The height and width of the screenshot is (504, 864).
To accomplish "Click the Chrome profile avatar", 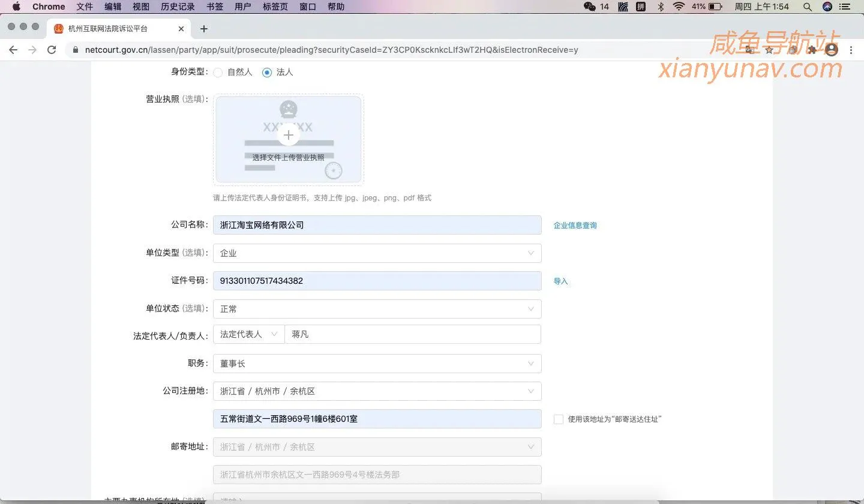I will (832, 50).
